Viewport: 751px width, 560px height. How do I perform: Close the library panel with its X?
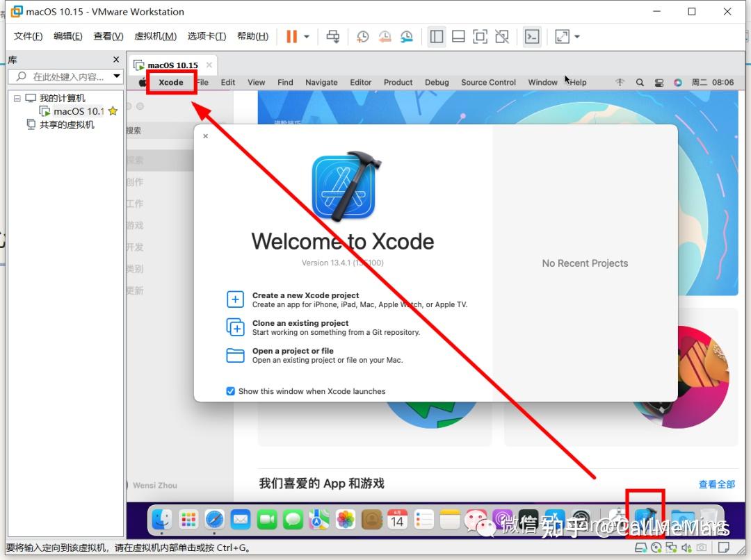[x=116, y=59]
